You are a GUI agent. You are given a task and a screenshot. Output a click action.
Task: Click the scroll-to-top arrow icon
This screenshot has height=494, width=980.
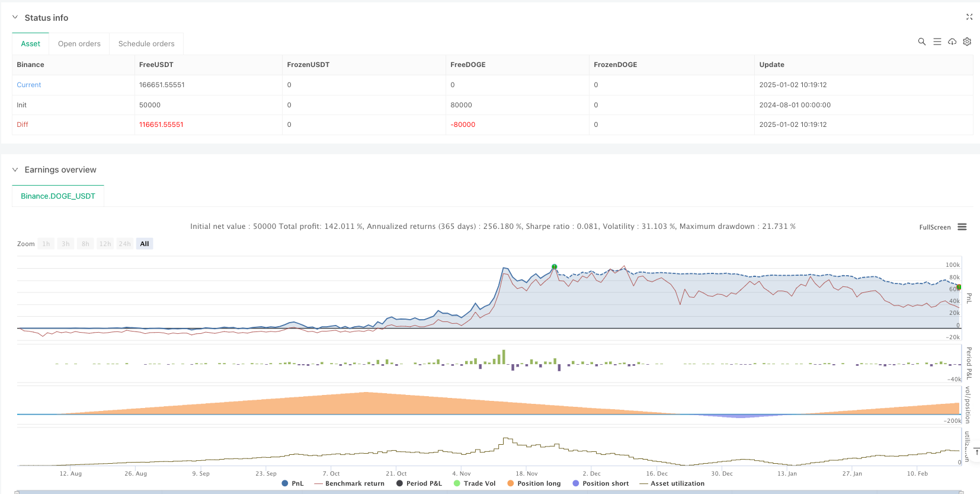(976, 452)
